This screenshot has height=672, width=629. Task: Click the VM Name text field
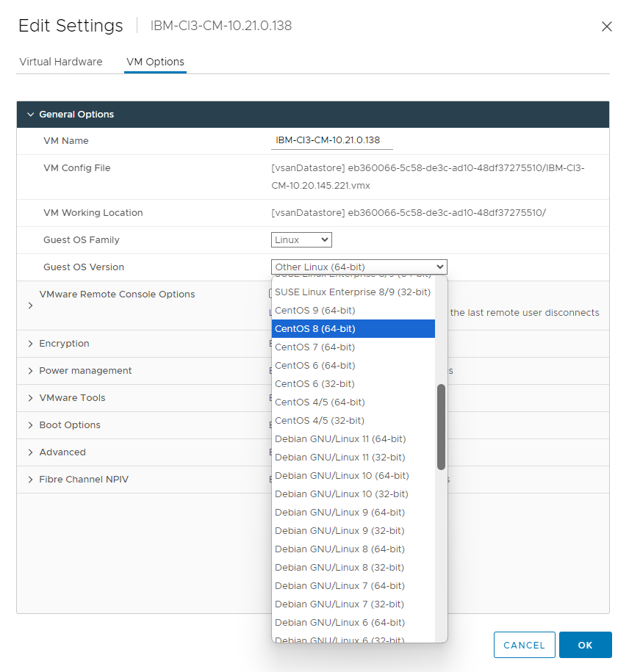coord(331,140)
